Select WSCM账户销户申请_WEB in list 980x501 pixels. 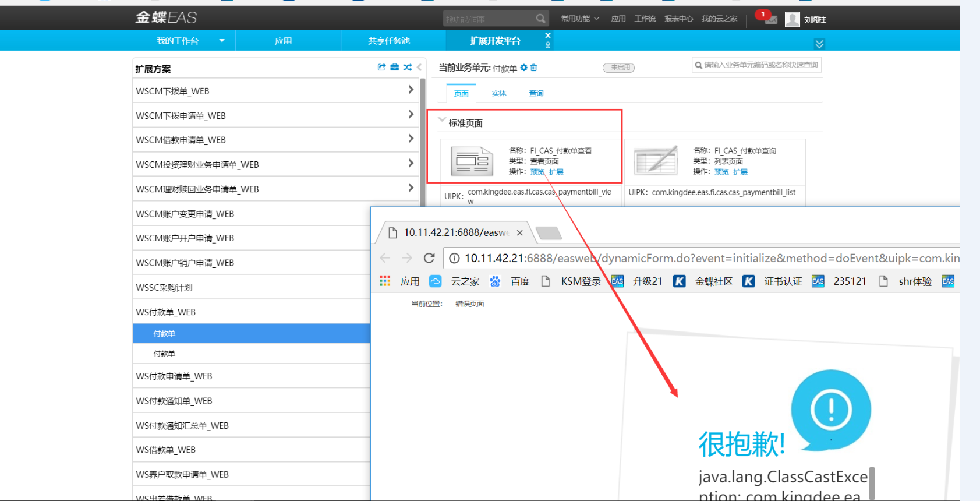[252, 263]
